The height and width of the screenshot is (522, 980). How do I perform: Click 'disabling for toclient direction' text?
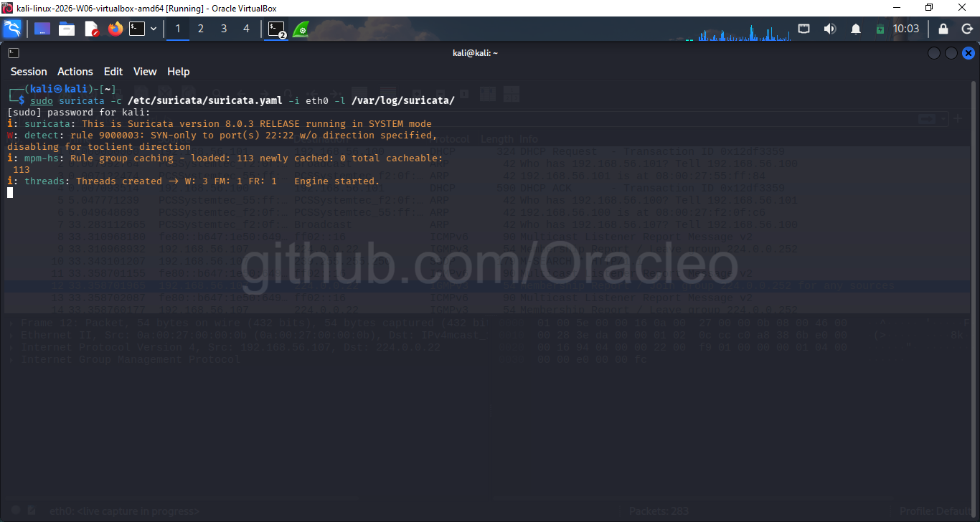tap(99, 146)
